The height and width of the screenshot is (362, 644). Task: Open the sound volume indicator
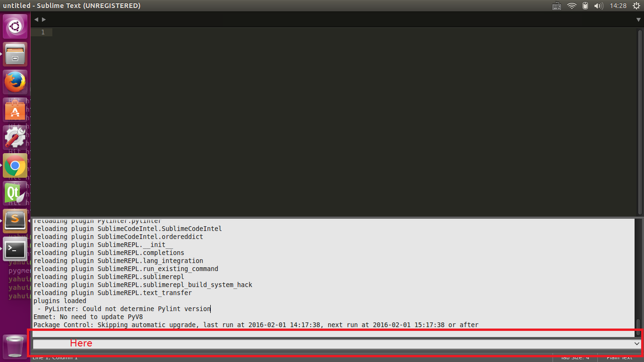coord(599,6)
